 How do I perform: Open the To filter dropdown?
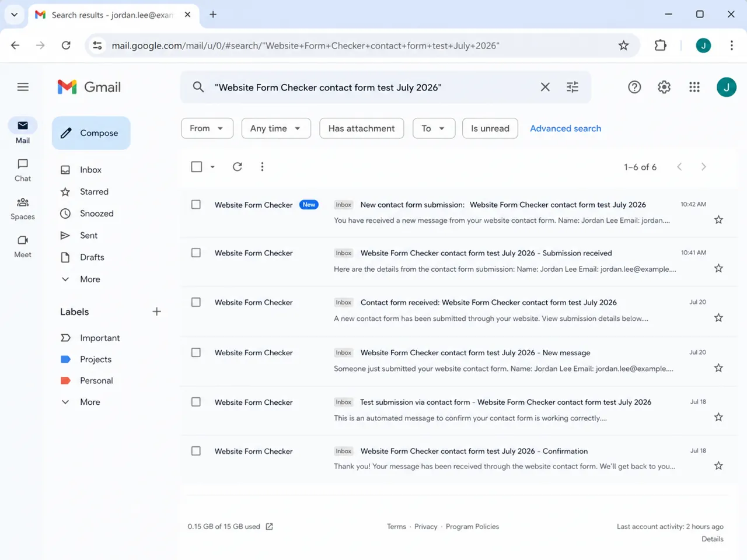pyautogui.click(x=434, y=128)
